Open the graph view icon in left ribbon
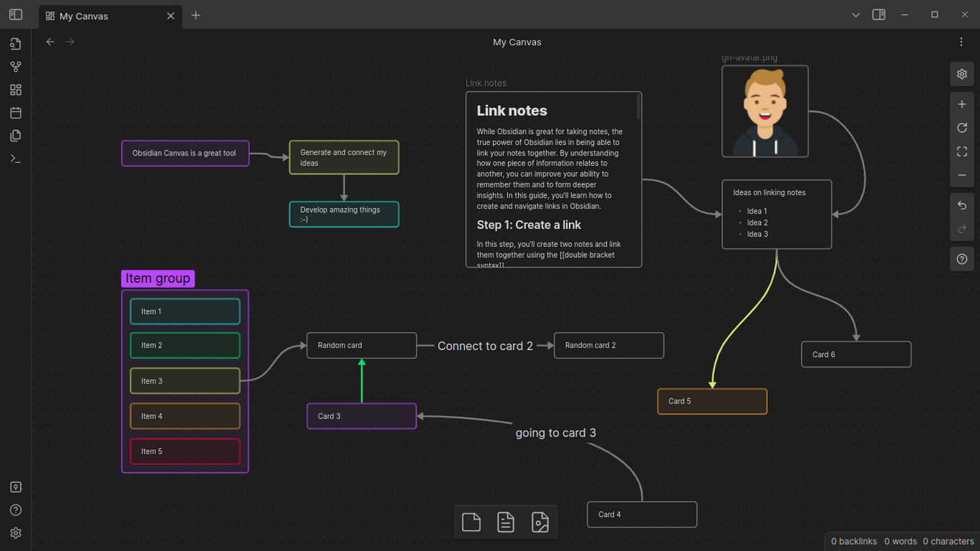Screen dimensions: 980x551 (15, 66)
